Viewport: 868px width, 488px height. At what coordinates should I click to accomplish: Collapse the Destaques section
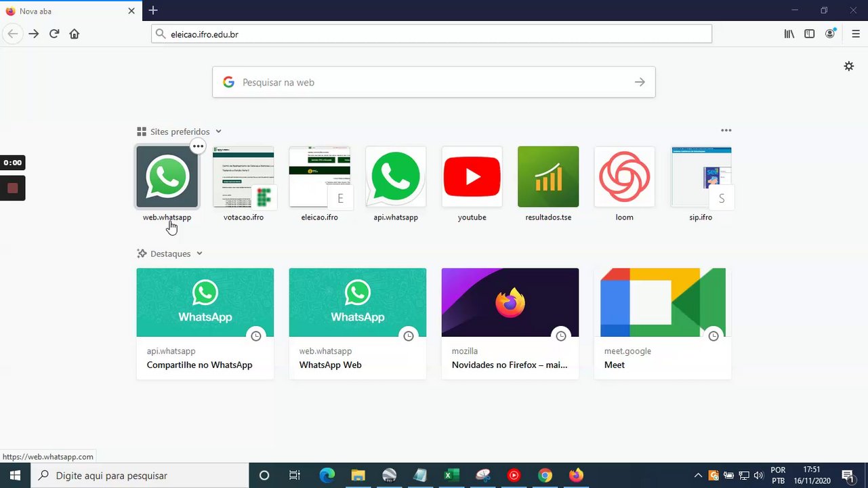[x=199, y=253]
